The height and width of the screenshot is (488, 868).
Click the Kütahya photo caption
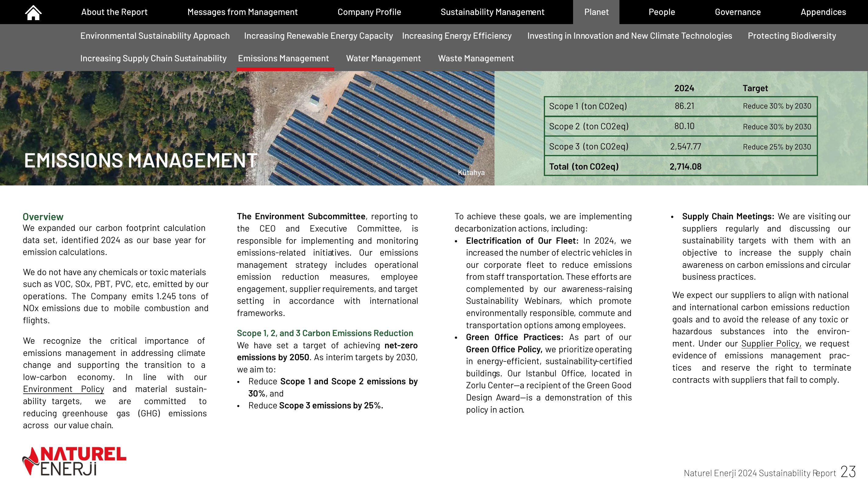(471, 173)
